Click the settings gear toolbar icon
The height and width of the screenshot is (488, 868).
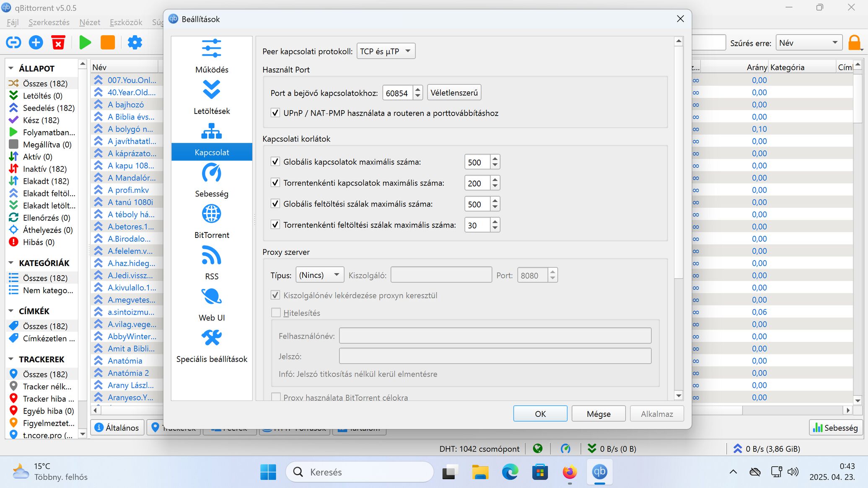pyautogui.click(x=135, y=42)
